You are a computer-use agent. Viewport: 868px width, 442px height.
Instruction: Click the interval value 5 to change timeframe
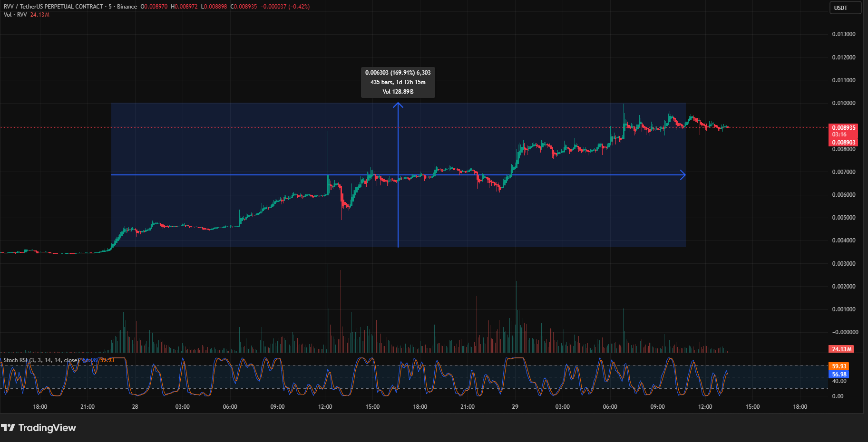pos(108,7)
